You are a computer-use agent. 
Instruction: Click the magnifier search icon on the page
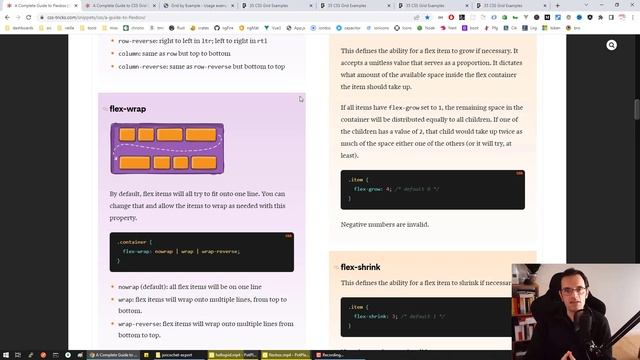[x=611, y=45]
